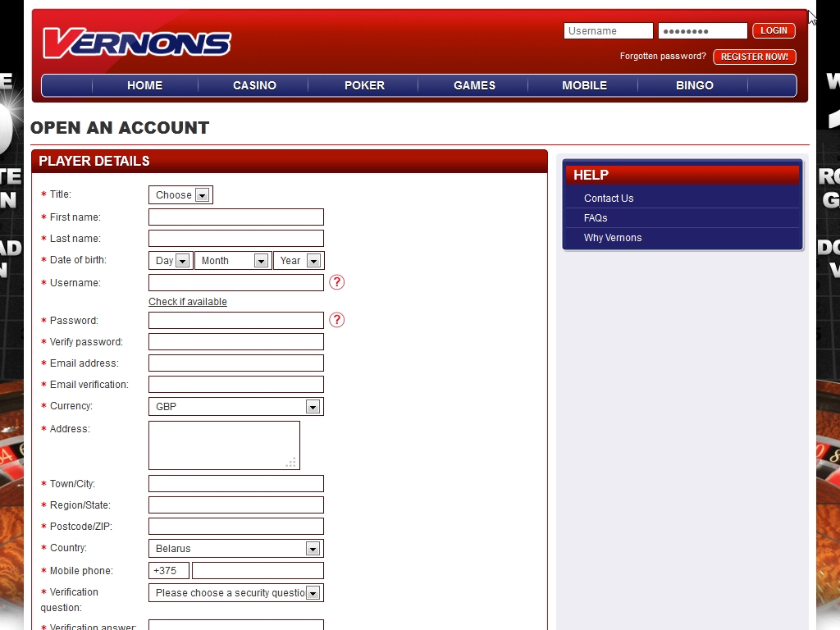
Task: Click the Check if available link
Action: pos(188,302)
